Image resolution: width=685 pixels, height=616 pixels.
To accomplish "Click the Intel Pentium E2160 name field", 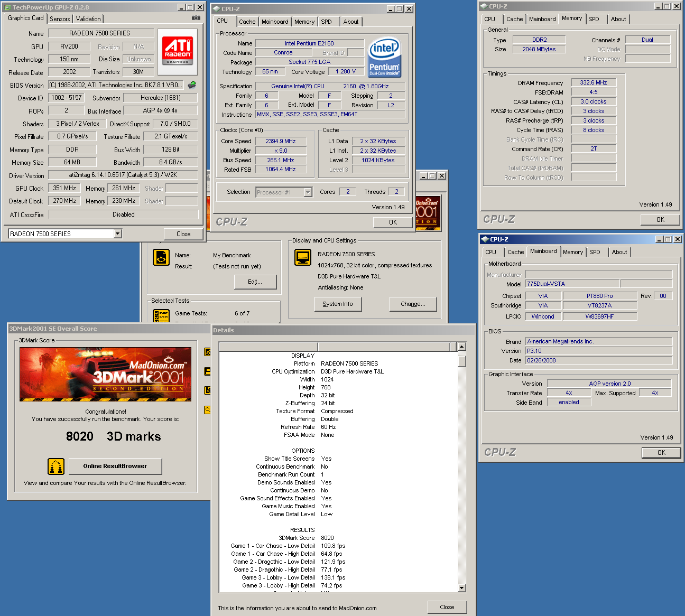I will [x=310, y=43].
